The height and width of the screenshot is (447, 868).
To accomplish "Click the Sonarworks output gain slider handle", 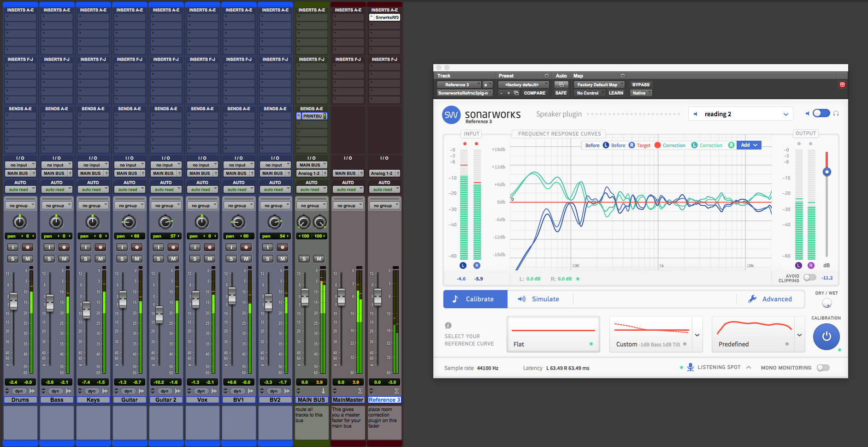I will [827, 172].
